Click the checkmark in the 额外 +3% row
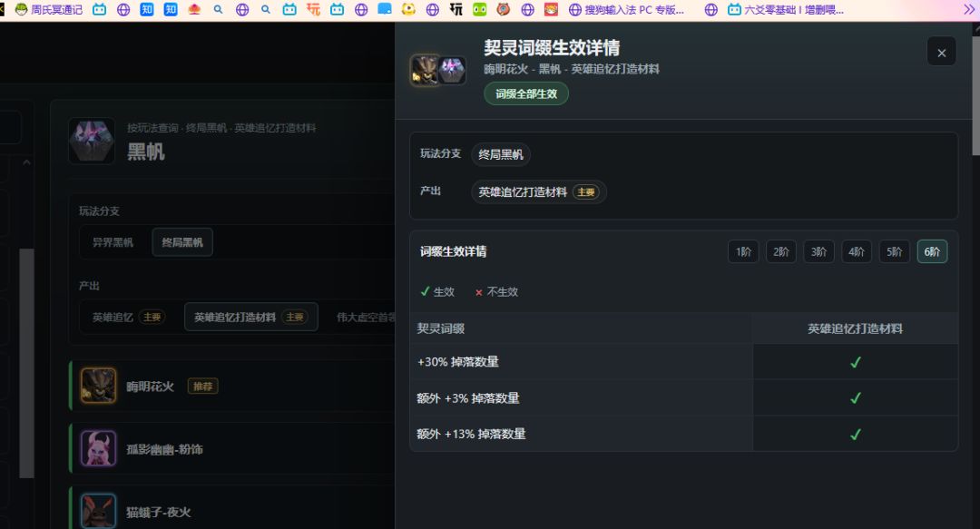Image resolution: width=980 pixels, height=529 pixels. pos(856,397)
